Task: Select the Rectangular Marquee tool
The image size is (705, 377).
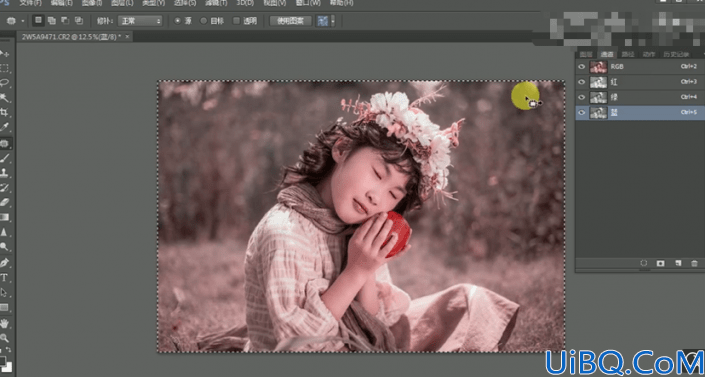Action: coord(4,68)
